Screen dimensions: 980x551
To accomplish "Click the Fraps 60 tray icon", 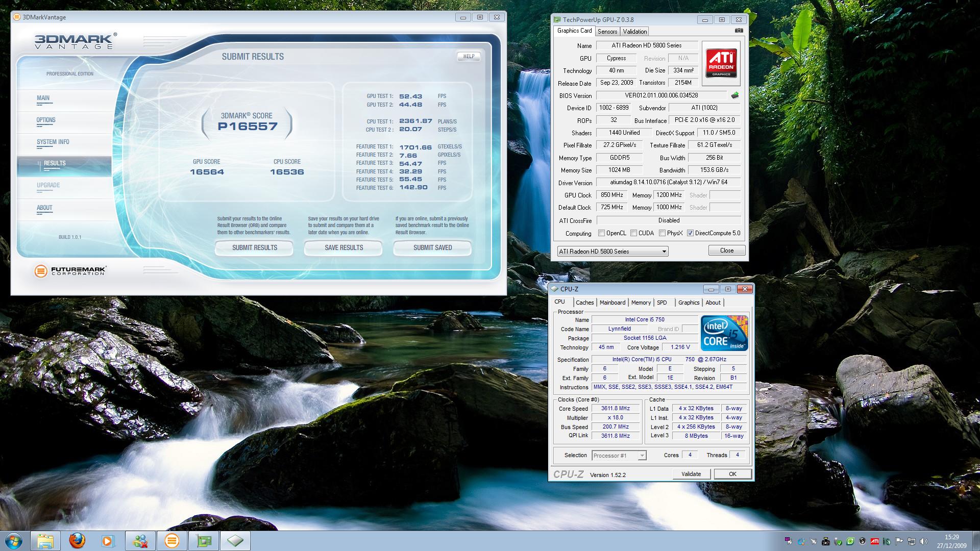I will (x=789, y=541).
